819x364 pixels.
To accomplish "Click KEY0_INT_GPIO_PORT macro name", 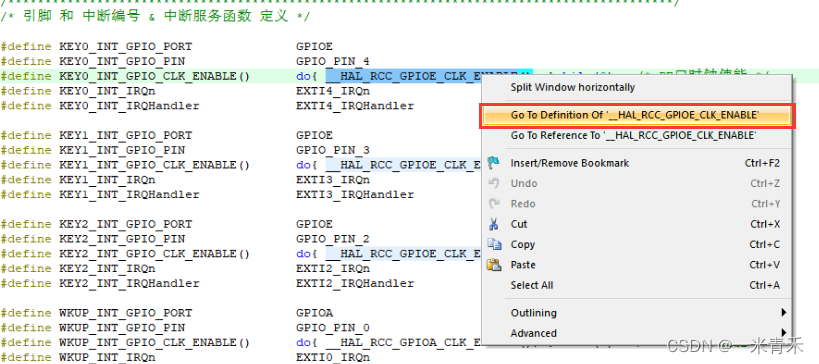I will 126,46.
